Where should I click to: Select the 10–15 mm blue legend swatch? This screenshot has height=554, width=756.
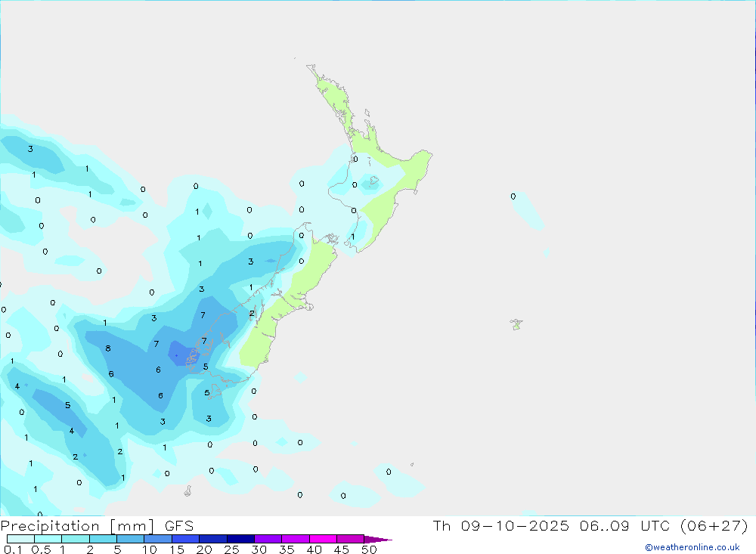(158, 539)
